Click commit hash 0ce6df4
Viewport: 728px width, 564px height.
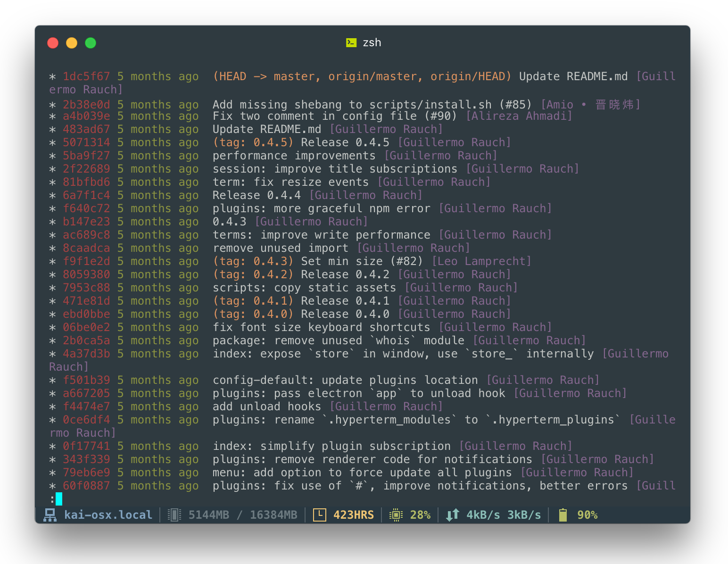(x=86, y=420)
